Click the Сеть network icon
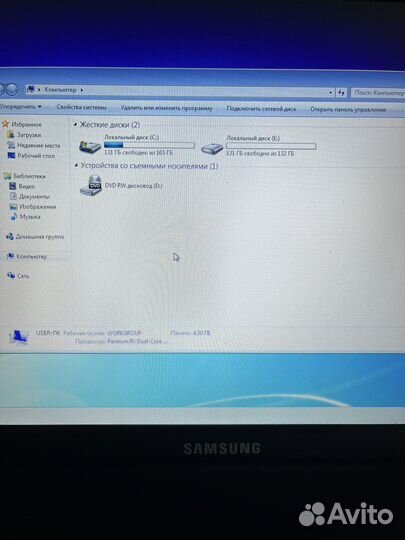 [11, 276]
